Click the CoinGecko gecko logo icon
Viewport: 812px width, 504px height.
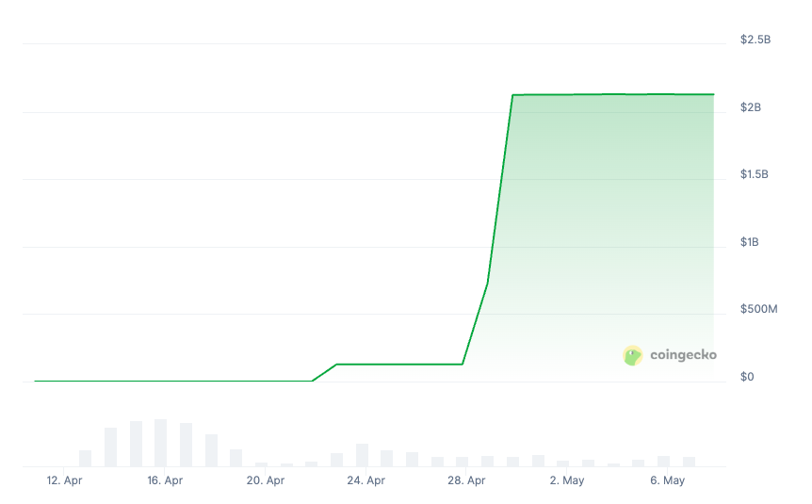[633, 355]
